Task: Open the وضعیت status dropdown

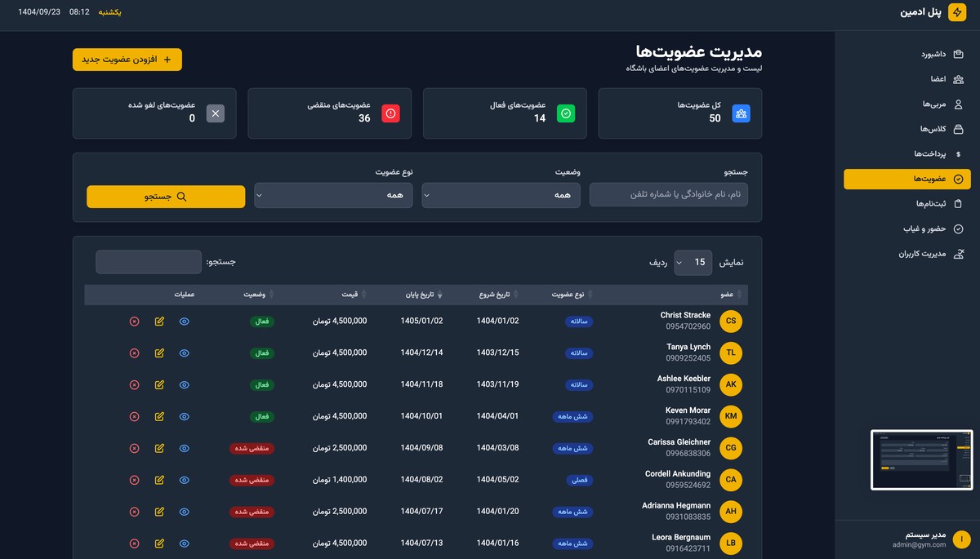Action: (501, 195)
